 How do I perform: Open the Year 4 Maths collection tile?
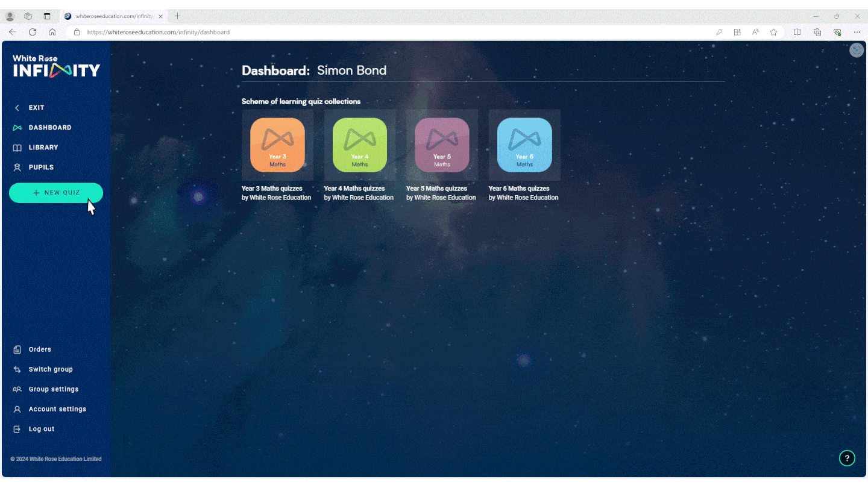point(360,145)
